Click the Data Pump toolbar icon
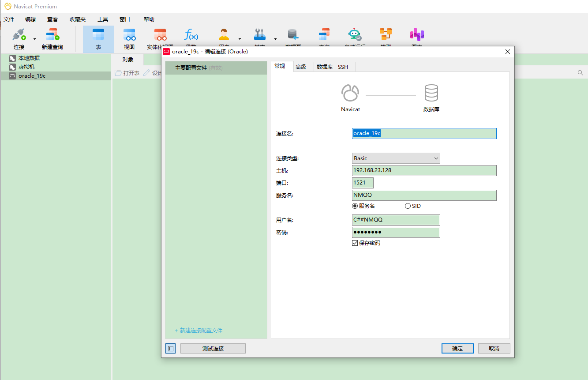This screenshot has height=380, width=588. pos(293,35)
